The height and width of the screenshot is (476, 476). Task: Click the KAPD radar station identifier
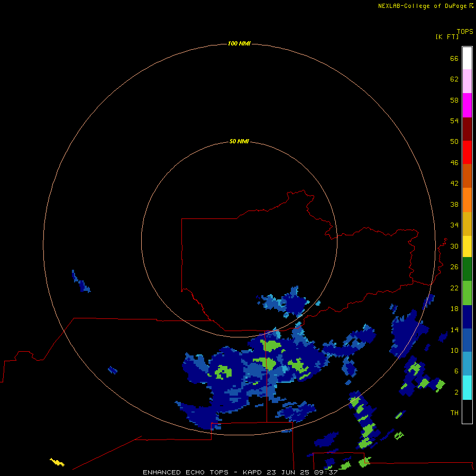(252, 472)
